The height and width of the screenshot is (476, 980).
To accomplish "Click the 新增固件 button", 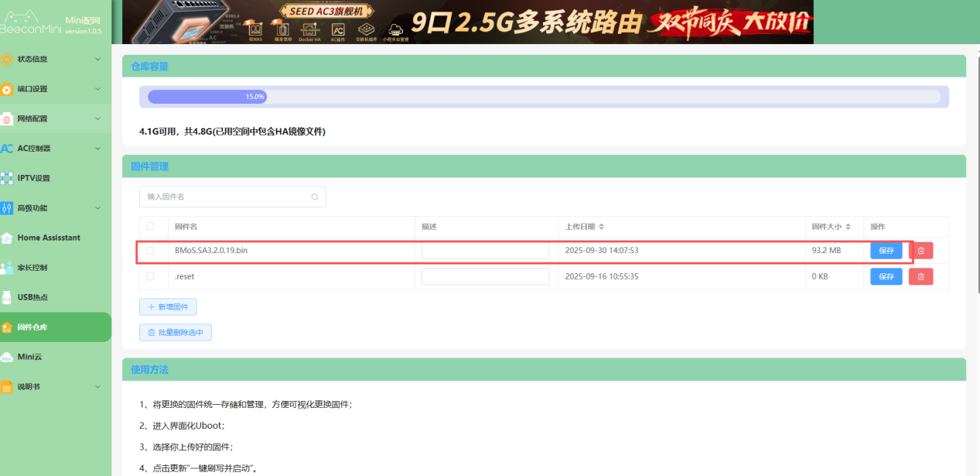I will [x=168, y=307].
